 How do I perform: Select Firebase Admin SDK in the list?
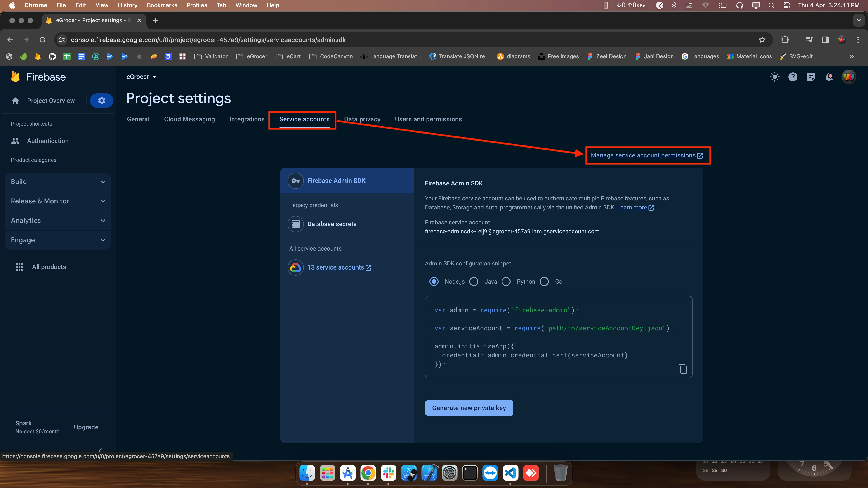click(347, 181)
